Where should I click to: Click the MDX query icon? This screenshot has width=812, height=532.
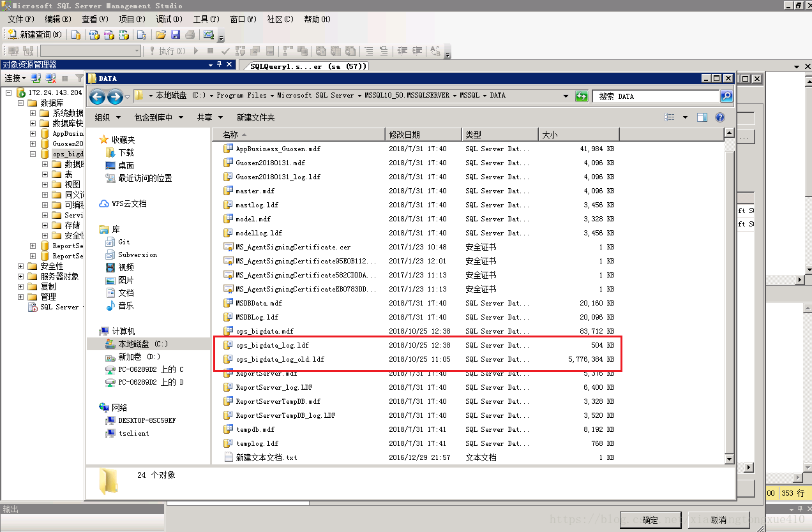pos(94,34)
